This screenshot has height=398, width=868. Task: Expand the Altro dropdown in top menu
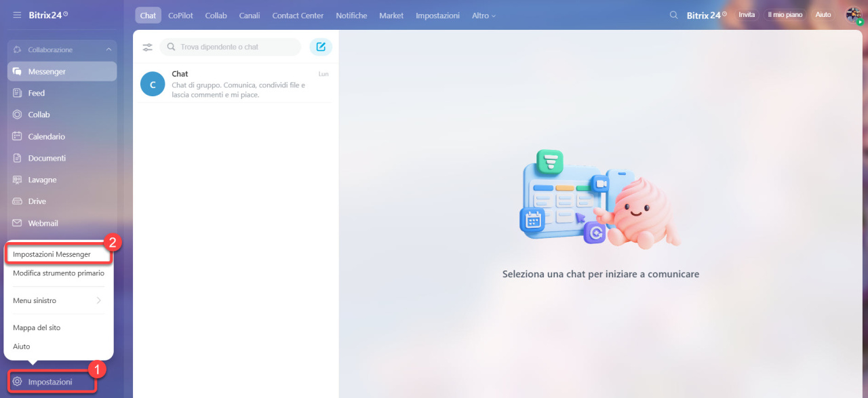point(484,15)
